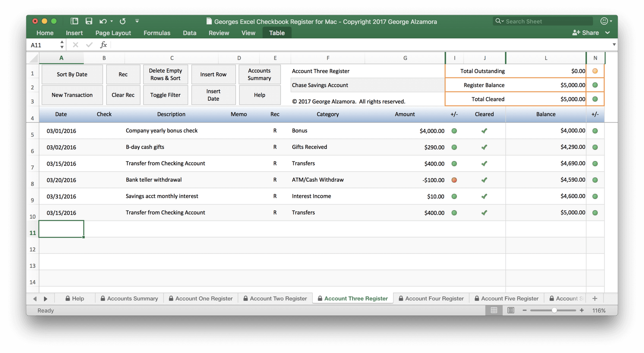The image size is (644, 353).
Task: Click the zoom slider handle
Action: pos(554,310)
